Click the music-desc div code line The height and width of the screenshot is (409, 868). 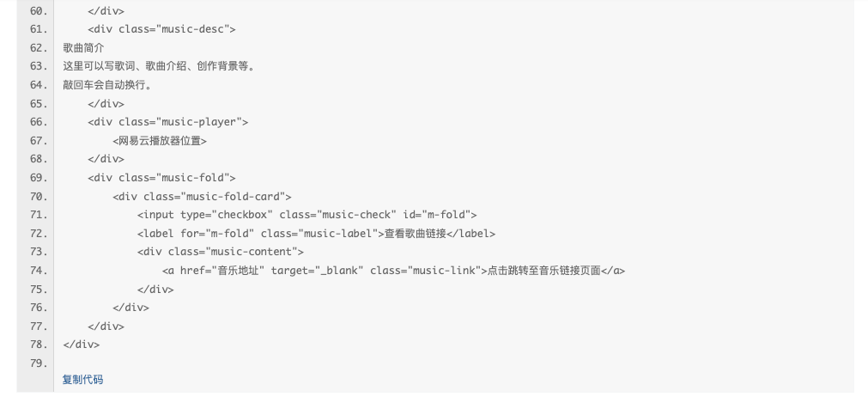coord(161,29)
